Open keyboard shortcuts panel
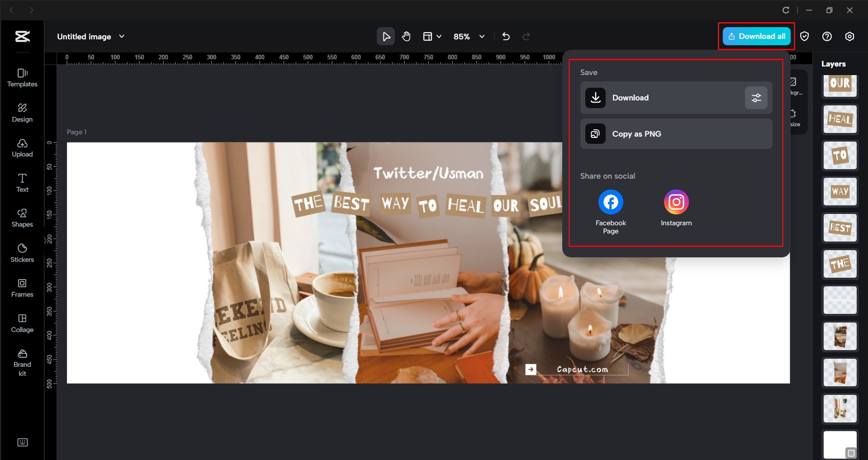This screenshot has height=460, width=868. [22, 442]
